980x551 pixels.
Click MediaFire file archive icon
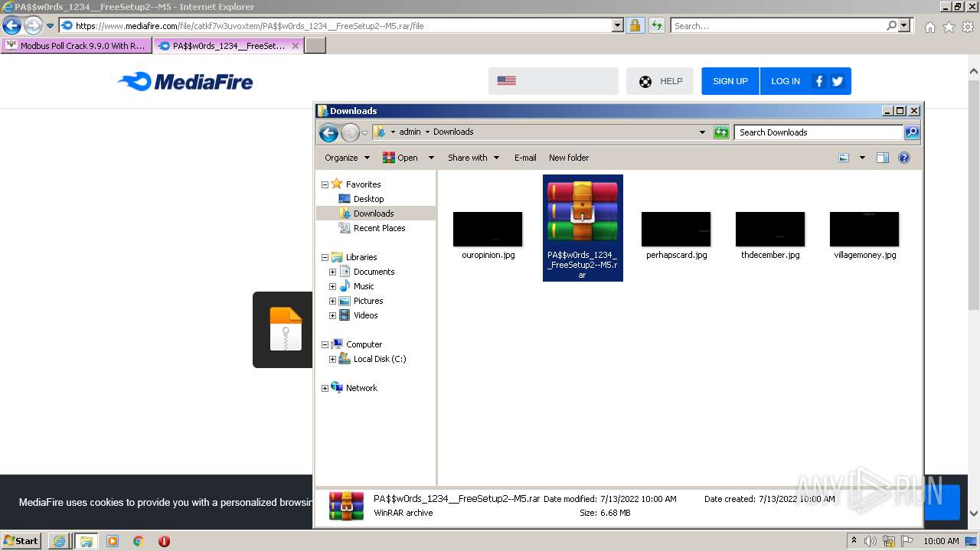point(286,329)
